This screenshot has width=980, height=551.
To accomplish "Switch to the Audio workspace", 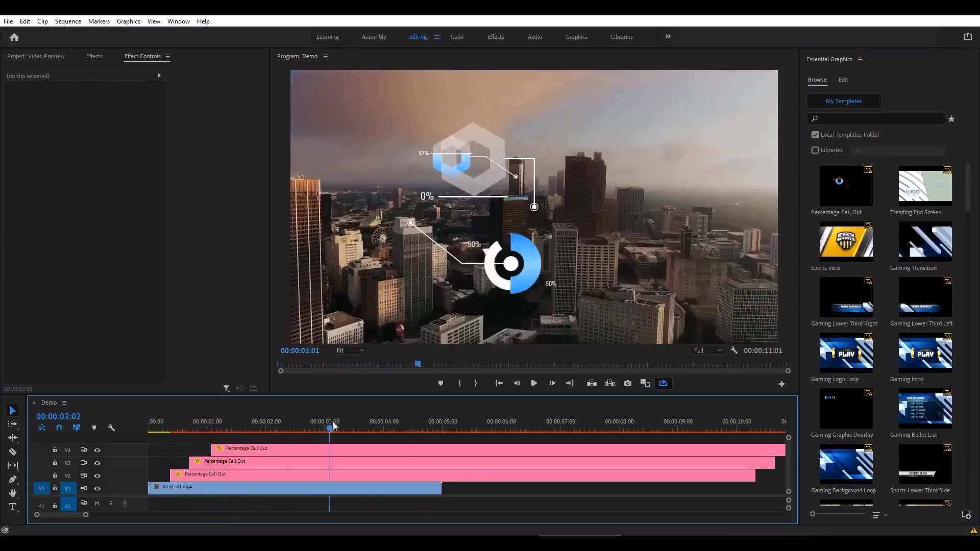I will (535, 37).
